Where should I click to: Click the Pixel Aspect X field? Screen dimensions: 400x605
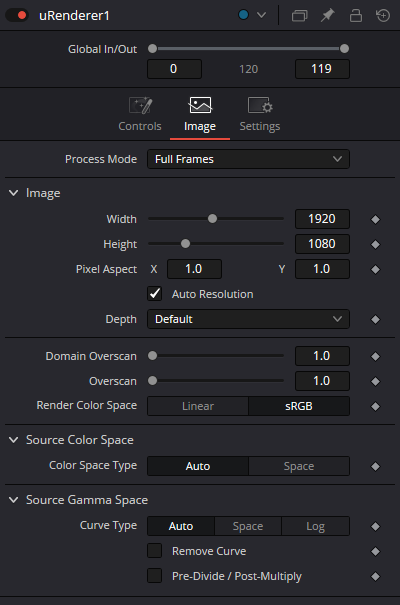click(194, 269)
